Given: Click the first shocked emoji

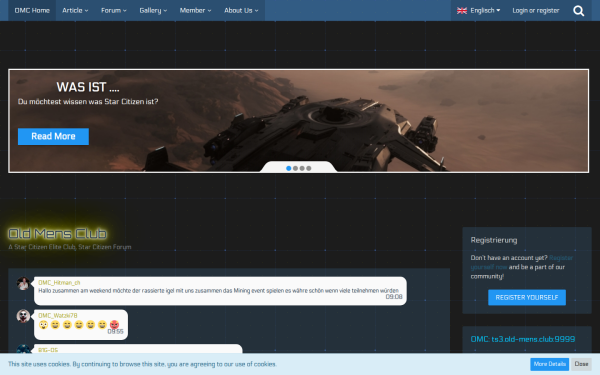Looking at the screenshot, I should [43, 324].
